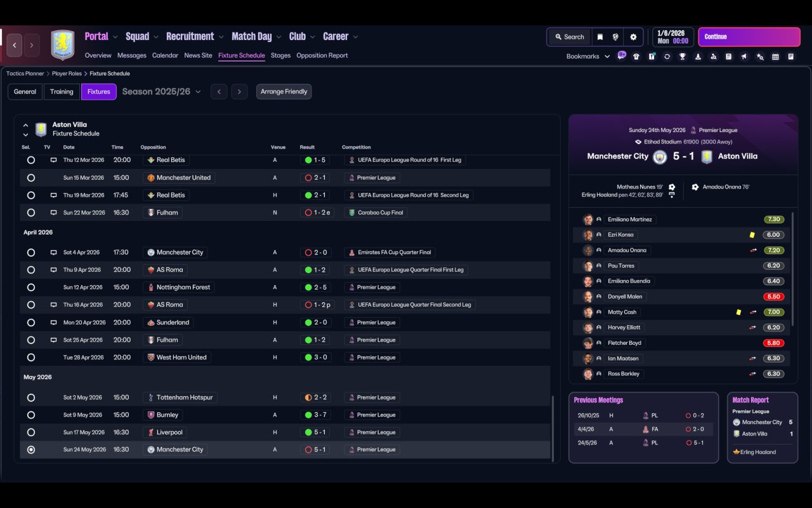The width and height of the screenshot is (812, 508).
Task: Click the person search icon in bookmarks bar
Action: 713,57
